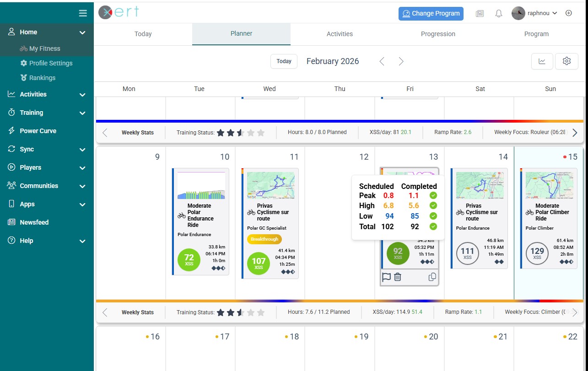Switch to the Progression tab

[438, 34]
